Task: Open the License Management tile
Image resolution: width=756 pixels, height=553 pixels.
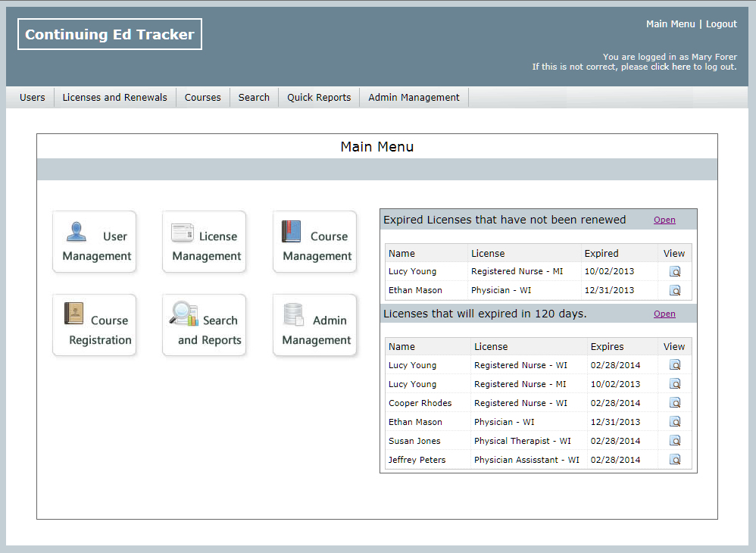Action: tap(205, 242)
